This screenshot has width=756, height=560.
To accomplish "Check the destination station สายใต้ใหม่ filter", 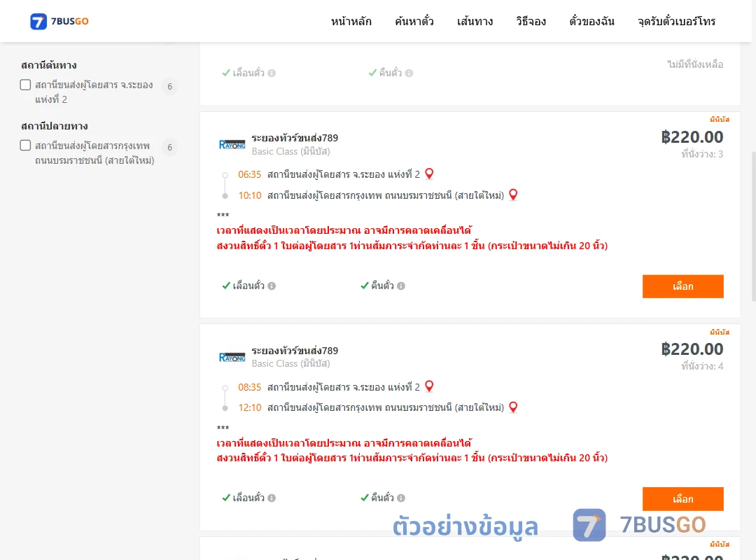I will click(x=26, y=146).
